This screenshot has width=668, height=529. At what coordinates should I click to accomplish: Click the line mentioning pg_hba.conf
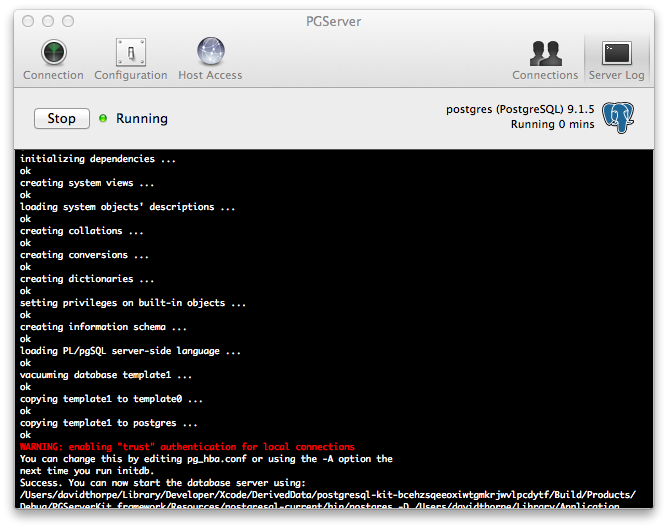tap(206, 459)
